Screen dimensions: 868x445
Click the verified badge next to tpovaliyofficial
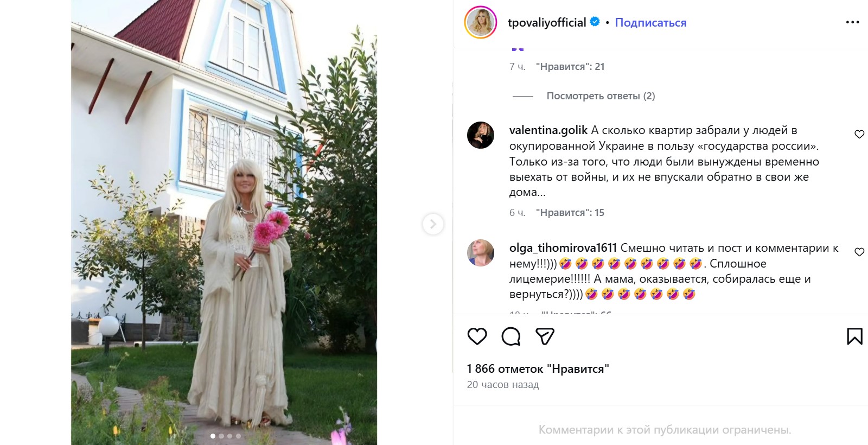click(595, 22)
